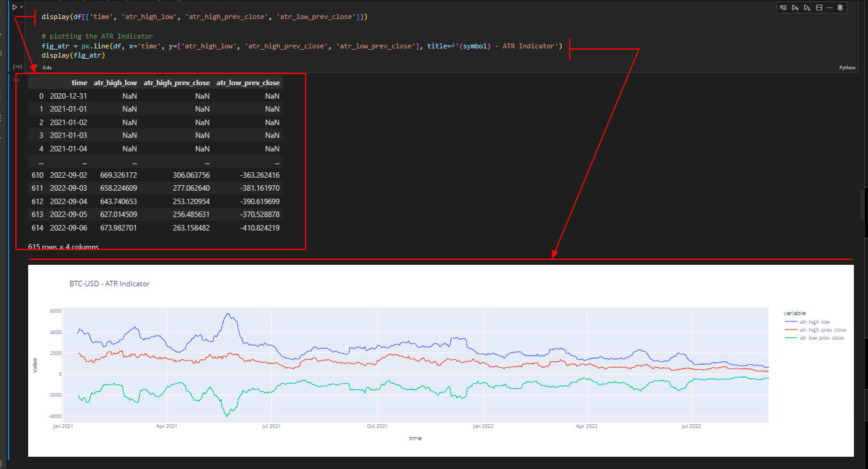This screenshot has width=868, height=469.
Task: Click the time column header
Action: [x=79, y=83]
